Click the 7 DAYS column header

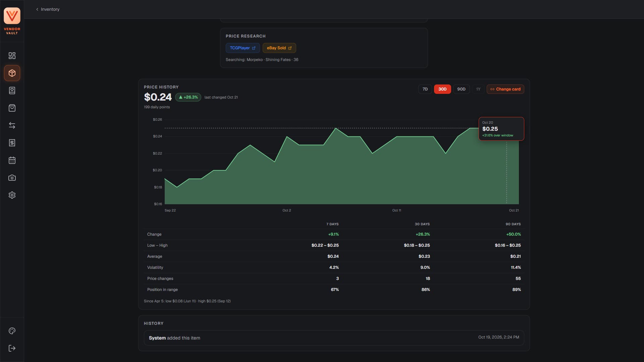[x=332, y=224]
